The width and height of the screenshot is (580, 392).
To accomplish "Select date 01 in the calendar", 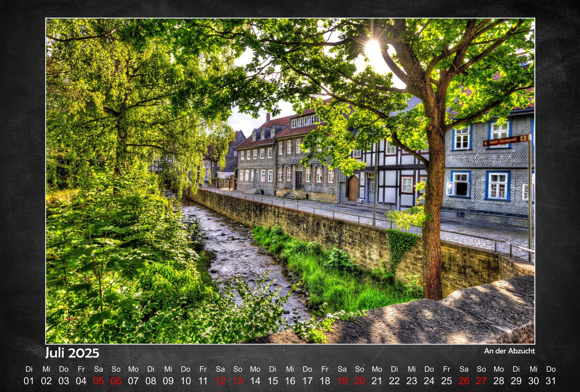I will (x=29, y=381).
